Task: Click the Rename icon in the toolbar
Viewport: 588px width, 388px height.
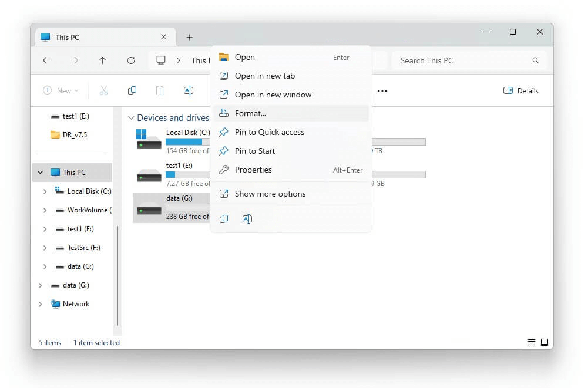Action: tap(188, 90)
